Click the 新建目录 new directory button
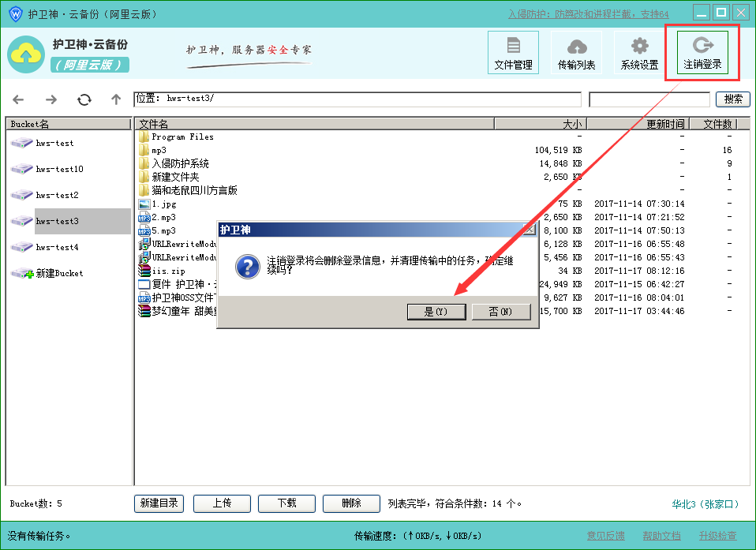 [x=159, y=503]
